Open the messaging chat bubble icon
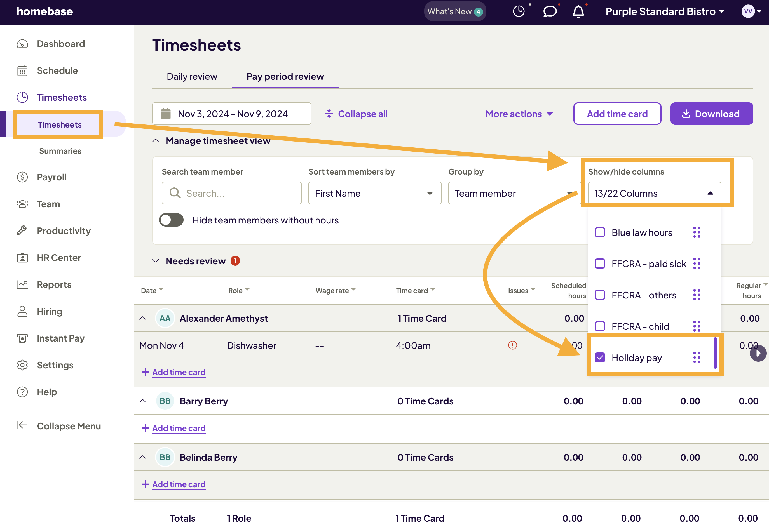The width and height of the screenshot is (769, 532). [x=550, y=11]
